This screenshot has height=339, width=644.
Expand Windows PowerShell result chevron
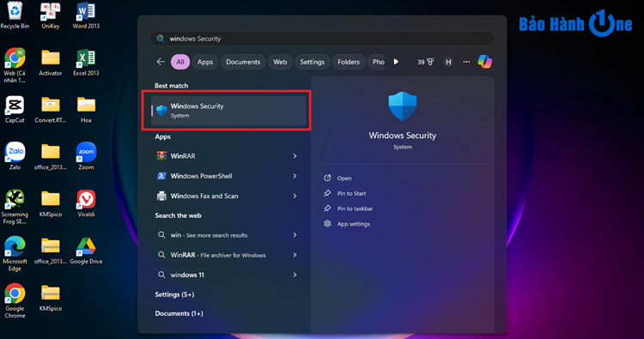click(295, 176)
